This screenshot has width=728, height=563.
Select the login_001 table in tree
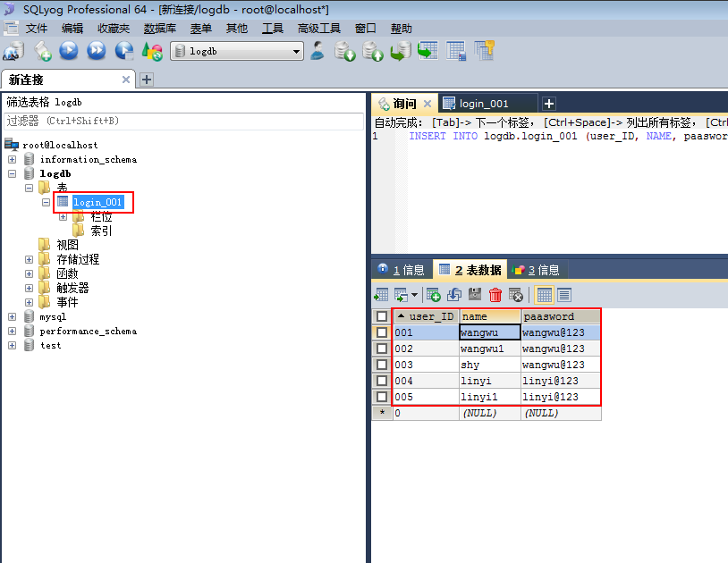[98, 203]
